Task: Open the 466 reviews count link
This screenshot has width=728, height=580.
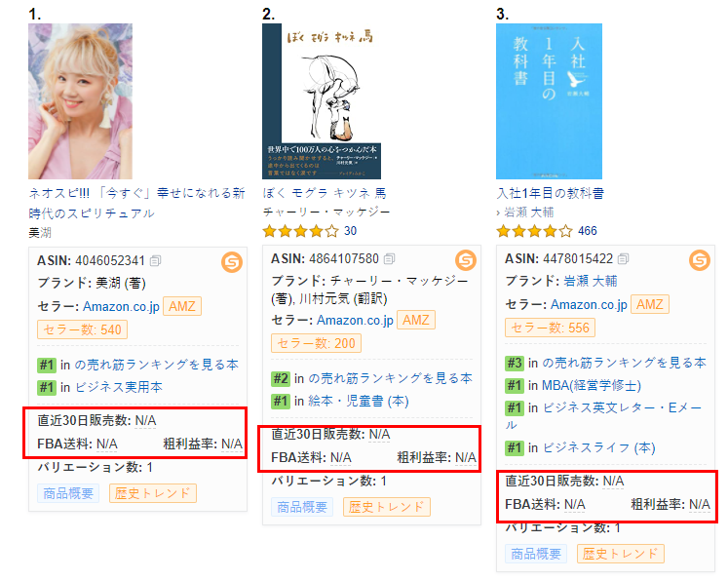Action: pos(588,231)
